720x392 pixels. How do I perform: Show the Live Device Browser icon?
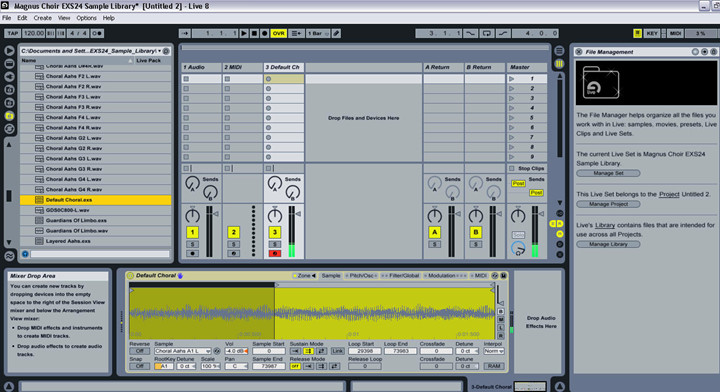click(x=9, y=64)
